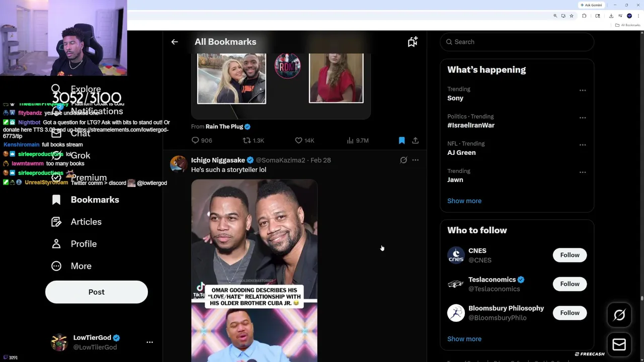Click the page vertical scrollbar
This screenshot has width=644, height=362.
coord(641,298)
